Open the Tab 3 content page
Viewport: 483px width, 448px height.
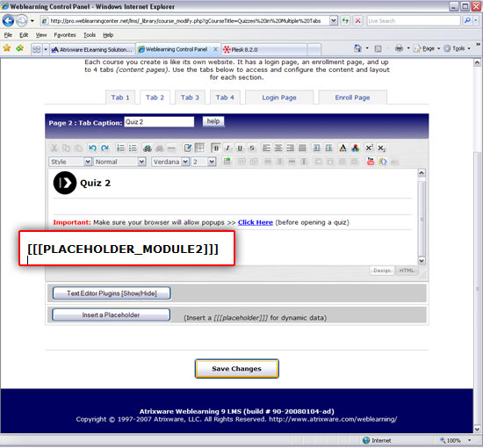tap(190, 98)
